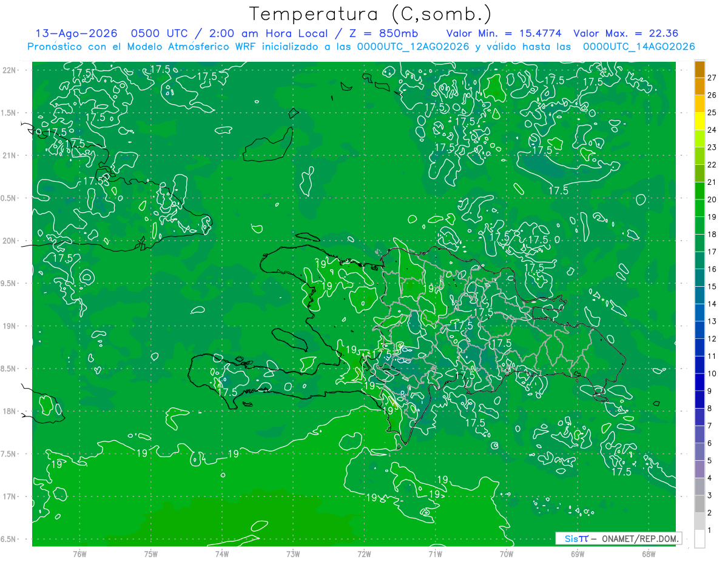Click the "72W" longitude axis label

(x=364, y=554)
